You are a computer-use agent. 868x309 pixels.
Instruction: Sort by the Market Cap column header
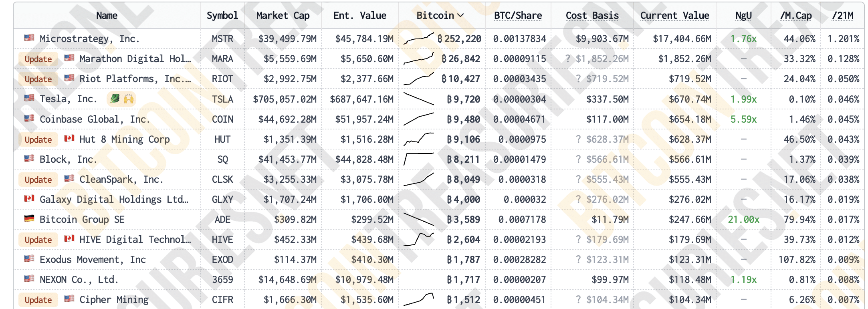(283, 16)
